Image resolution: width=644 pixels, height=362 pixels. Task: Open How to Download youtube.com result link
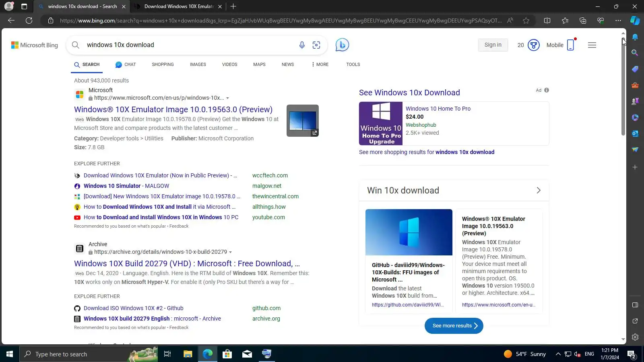[161, 217]
